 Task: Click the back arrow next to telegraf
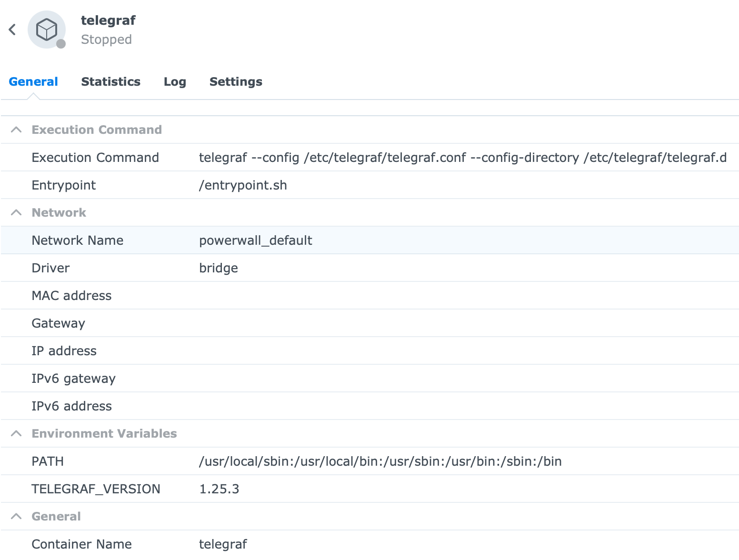(x=12, y=30)
